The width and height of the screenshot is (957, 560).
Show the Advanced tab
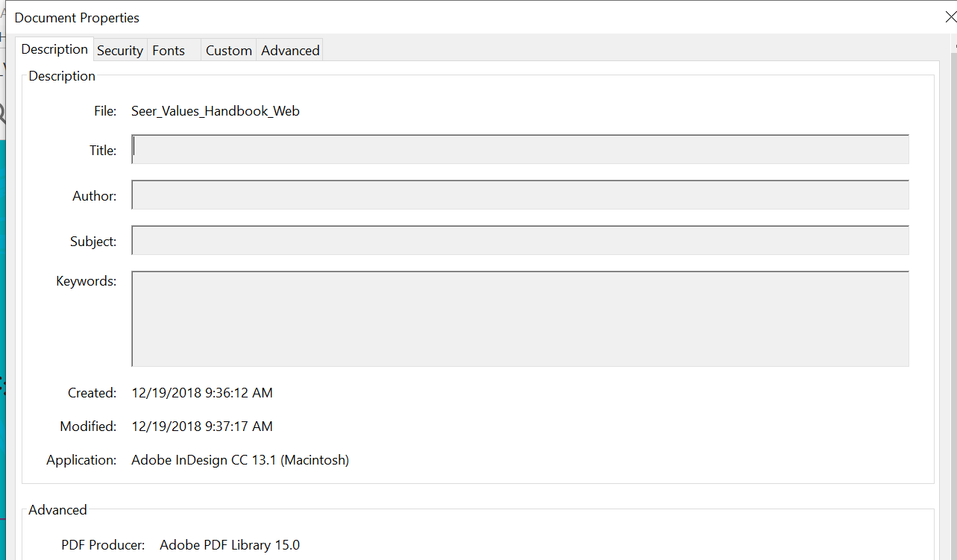tap(290, 51)
